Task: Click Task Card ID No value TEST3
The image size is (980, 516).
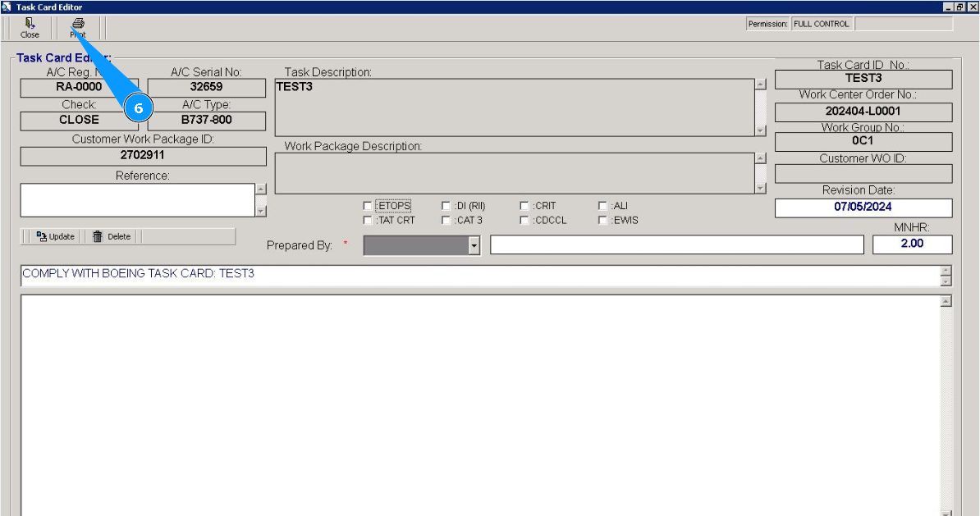Action: pyautogui.click(x=863, y=79)
